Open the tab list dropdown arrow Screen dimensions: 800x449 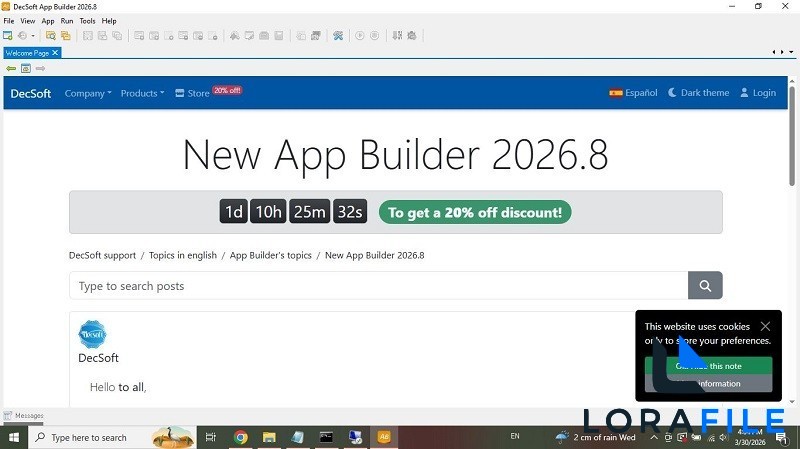(791, 52)
